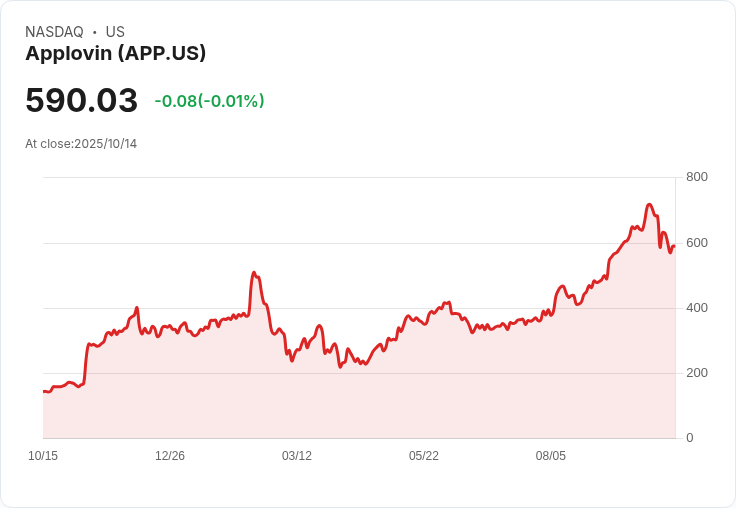Select the 200 y-axis label
The height and width of the screenshot is (508, 736).
(x=696, y=373)
